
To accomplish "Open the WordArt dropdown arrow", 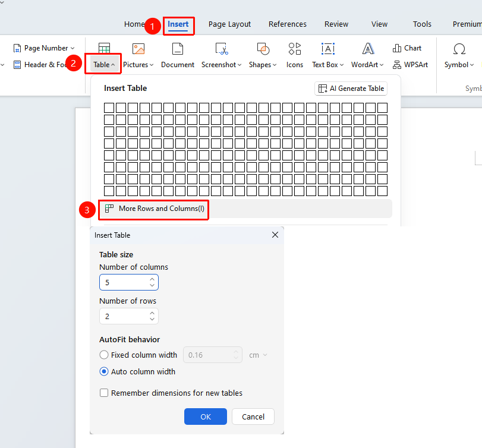I will (x=382, y=65).
